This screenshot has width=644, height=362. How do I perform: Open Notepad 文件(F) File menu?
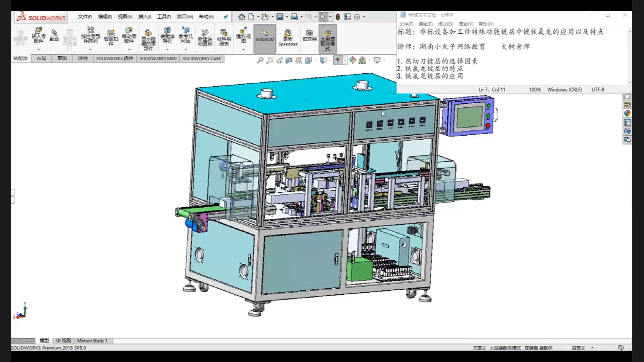pos(406,24)
